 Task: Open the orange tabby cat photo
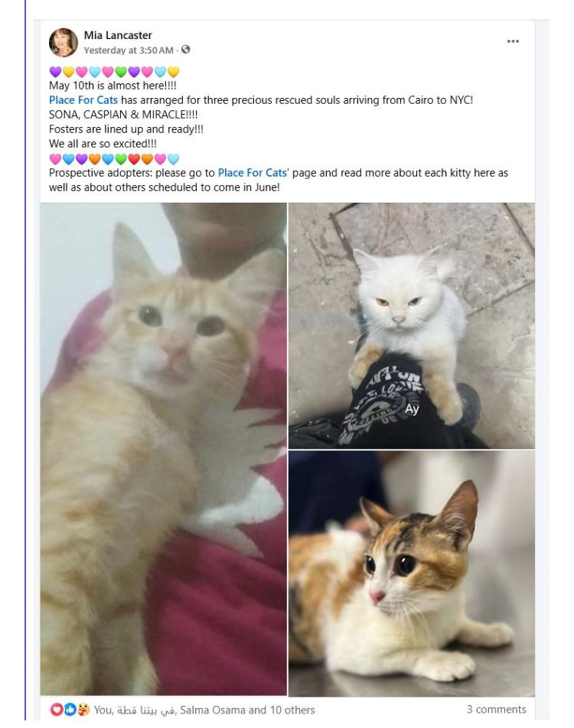click(163, 450)
